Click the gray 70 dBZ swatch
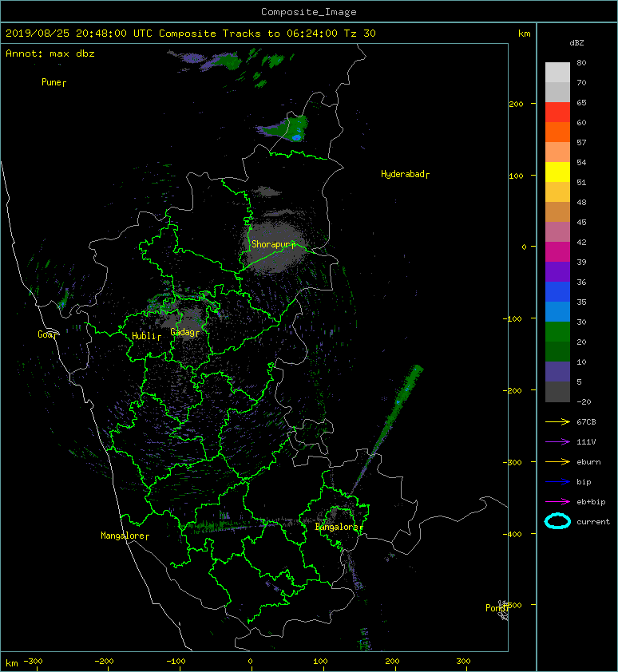Screen dimensions: 618x672 [557, 92]
